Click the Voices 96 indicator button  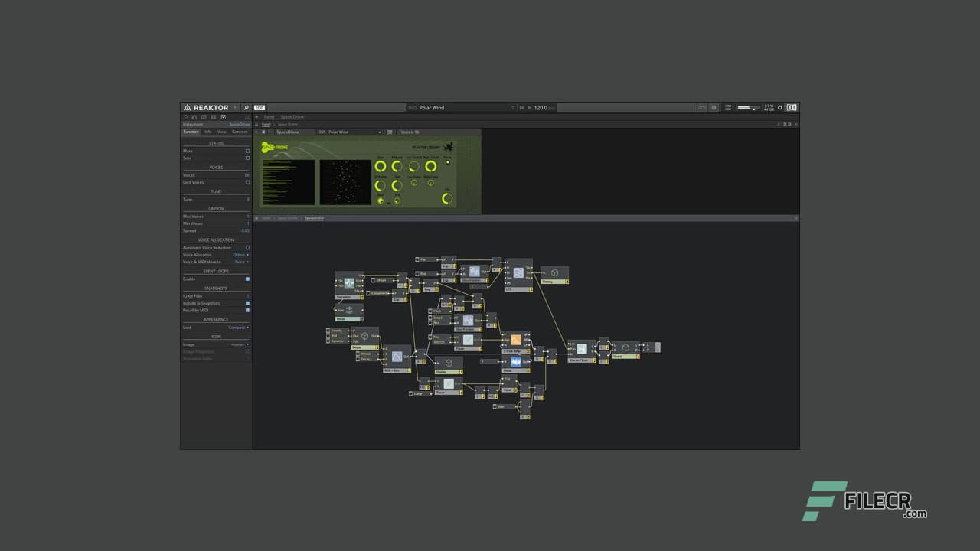tap(410, 132)
